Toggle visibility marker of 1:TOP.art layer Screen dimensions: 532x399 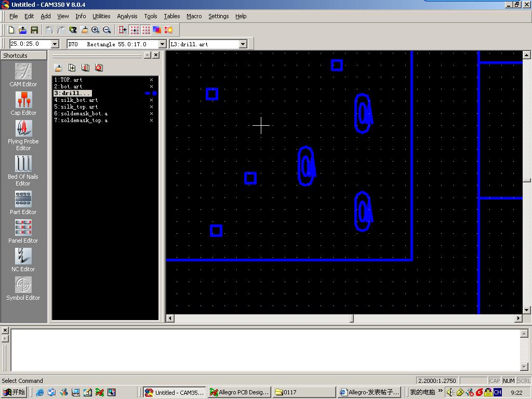tap(151, 80)
